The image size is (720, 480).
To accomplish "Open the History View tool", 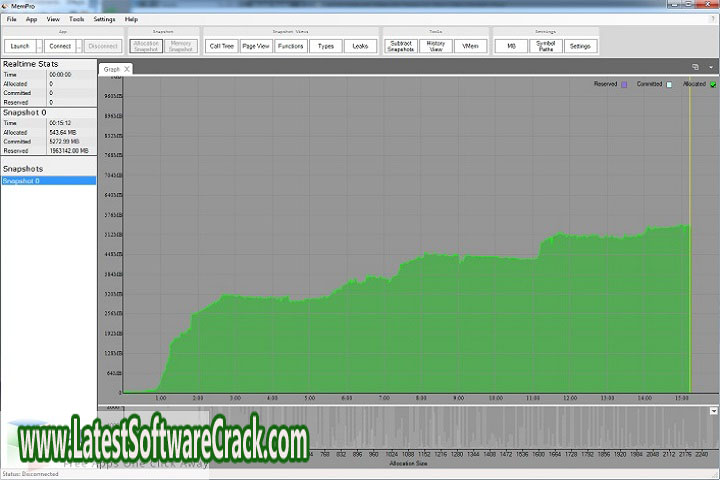I will tap(435, 46).
